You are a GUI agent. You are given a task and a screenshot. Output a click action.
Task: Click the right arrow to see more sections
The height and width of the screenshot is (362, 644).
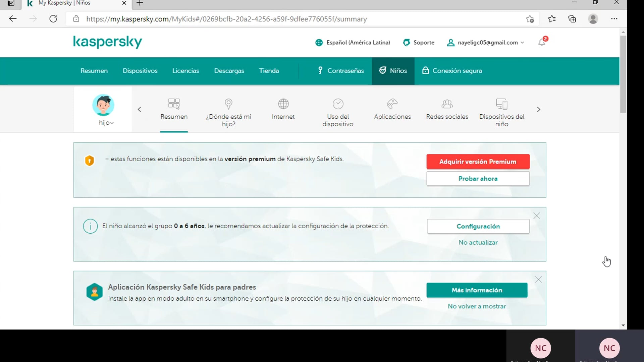tap(538, 109)
